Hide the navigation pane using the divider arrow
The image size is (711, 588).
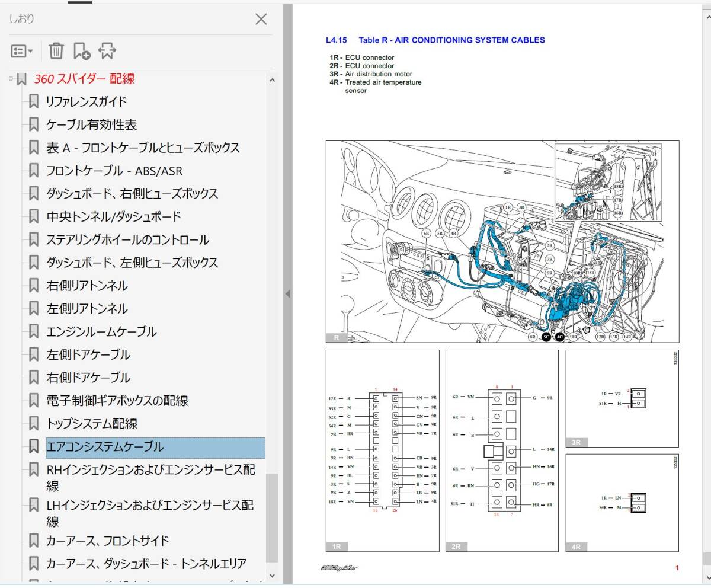click(x=287, y=293)
